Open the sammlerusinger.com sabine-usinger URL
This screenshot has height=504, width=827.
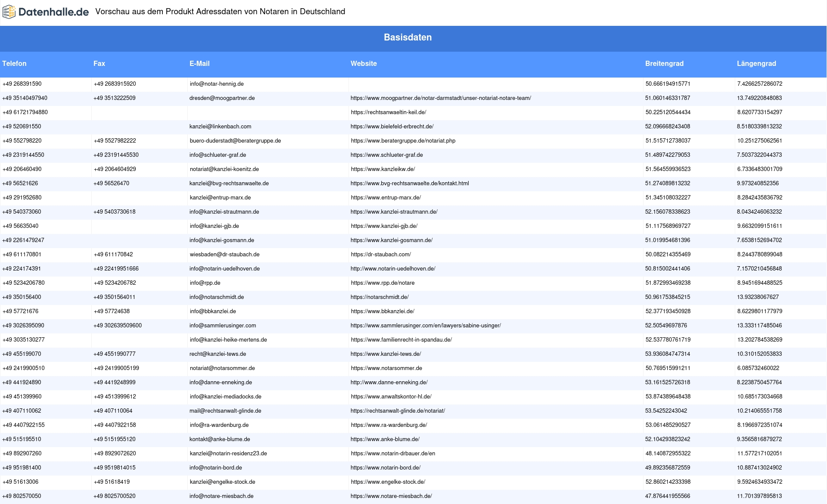click(x=426, y=326)
